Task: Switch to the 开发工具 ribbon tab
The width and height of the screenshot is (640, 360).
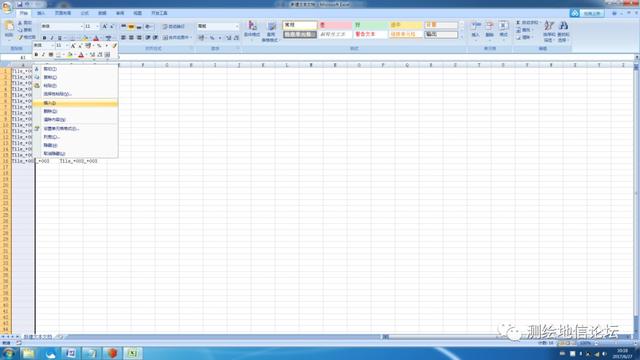Action: coord(159,13)
